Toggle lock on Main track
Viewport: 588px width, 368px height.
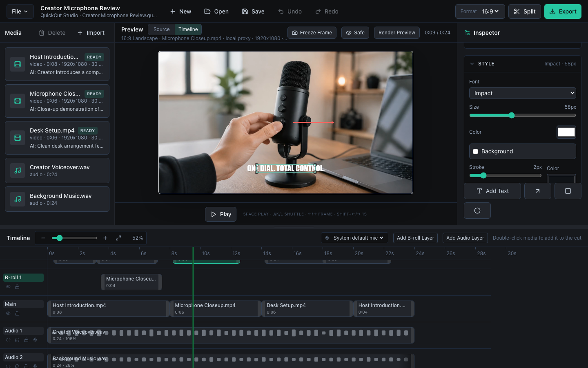(x=17, y=314)
